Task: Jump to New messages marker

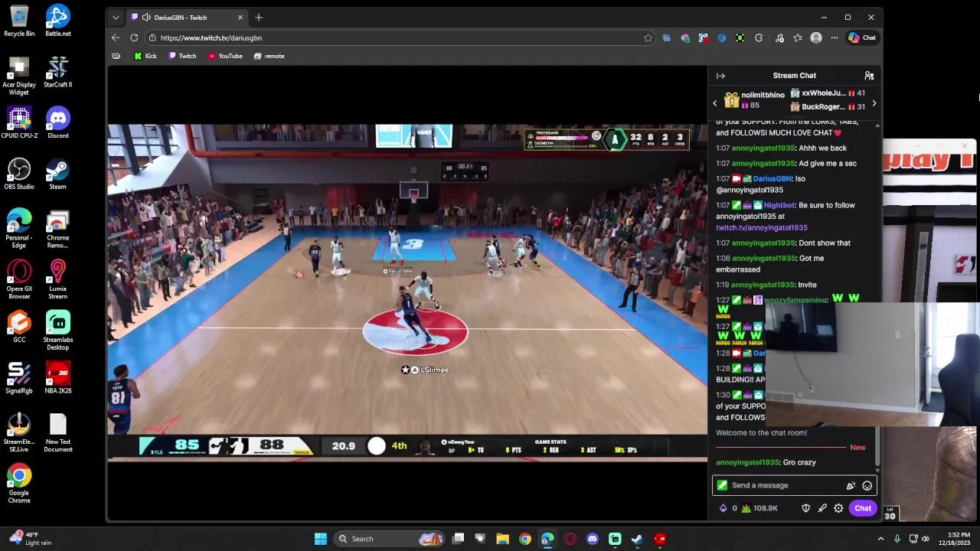Action: click(857, 448)
